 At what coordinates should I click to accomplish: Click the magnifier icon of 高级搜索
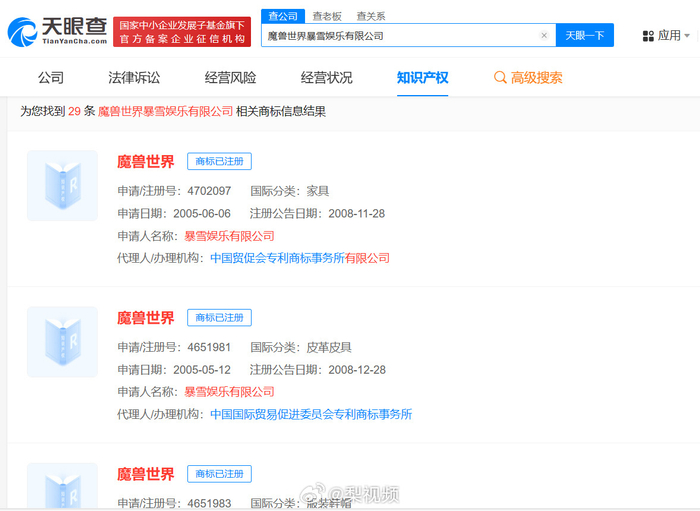(x=500, y=78)
